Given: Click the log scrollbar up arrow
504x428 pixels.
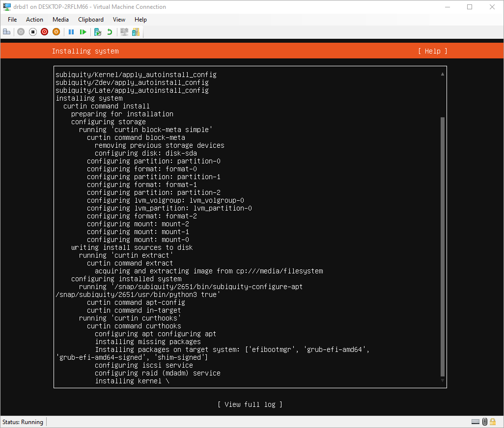Looking at the screenshot, I should [443, 74].
